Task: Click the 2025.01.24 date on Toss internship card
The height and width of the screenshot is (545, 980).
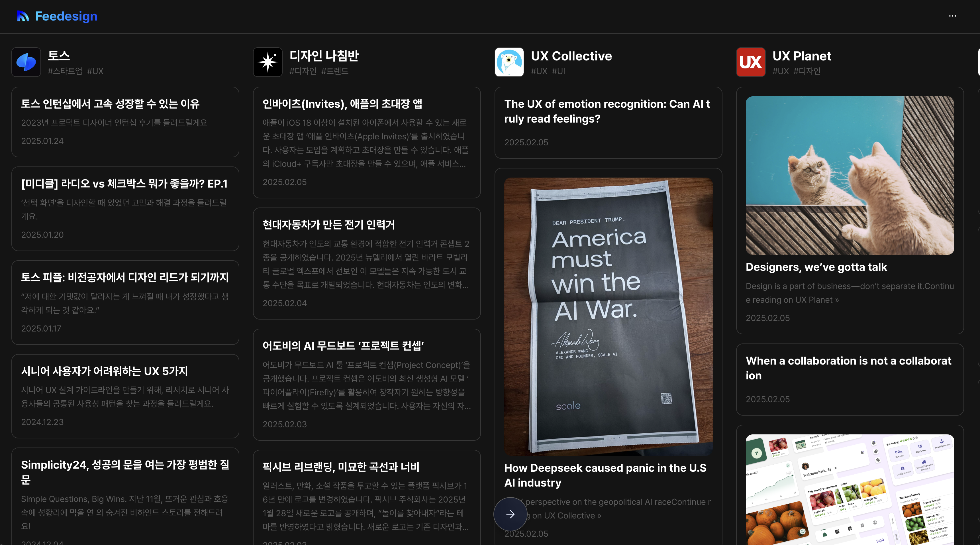Action: click(42, 141)
